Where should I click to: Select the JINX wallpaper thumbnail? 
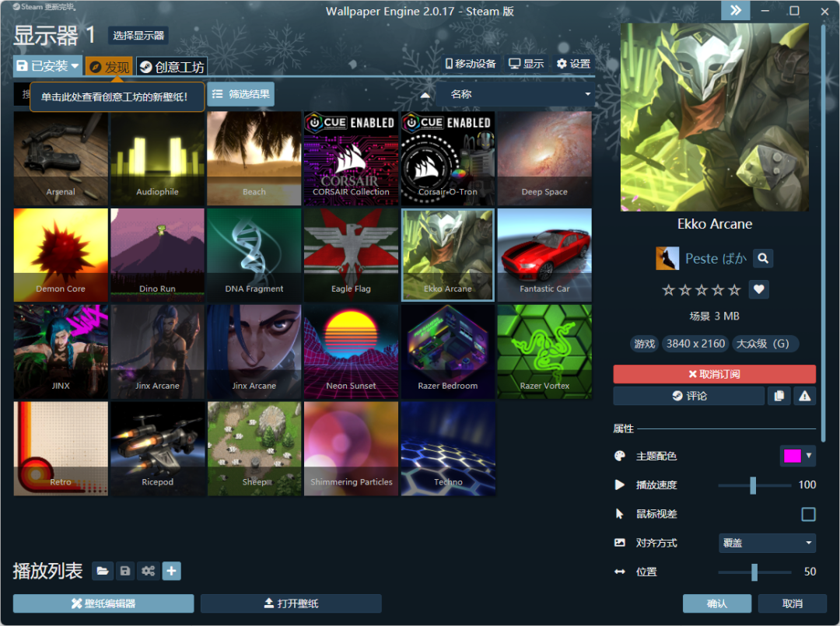[61, 351]
